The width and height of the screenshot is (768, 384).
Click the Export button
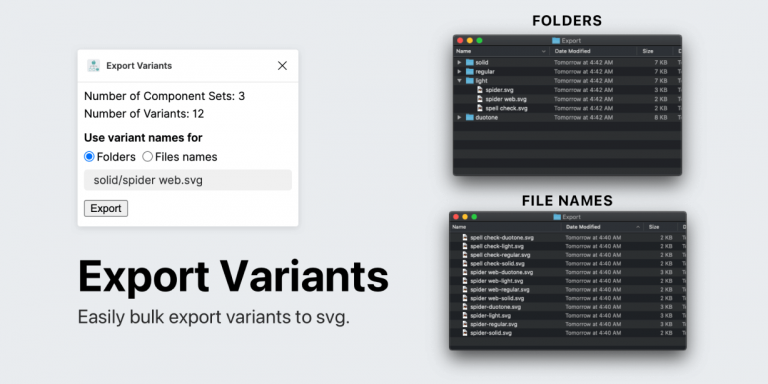pyautogui.click(x=106, y=208)
